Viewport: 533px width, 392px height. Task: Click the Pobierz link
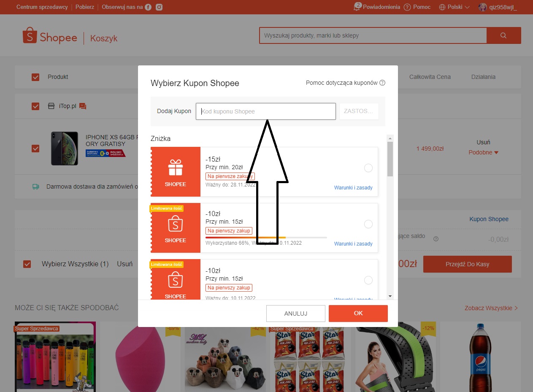pyautogui.click(x=85, y=7)
